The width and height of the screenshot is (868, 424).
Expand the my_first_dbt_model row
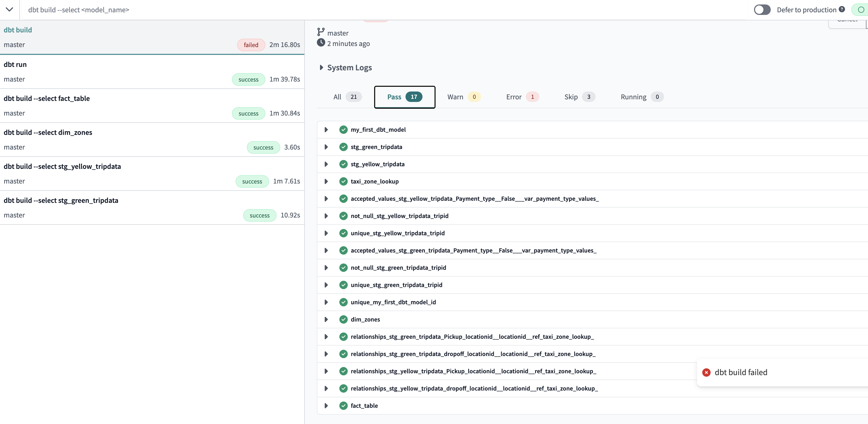coord(326,130)
